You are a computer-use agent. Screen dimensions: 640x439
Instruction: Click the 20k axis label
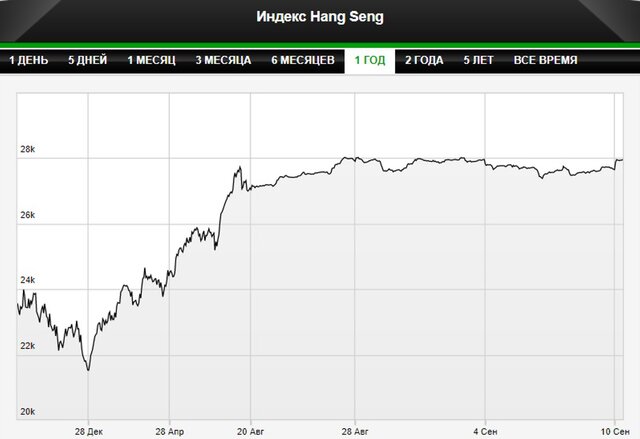pyautogui.click(x=28, y=412)
